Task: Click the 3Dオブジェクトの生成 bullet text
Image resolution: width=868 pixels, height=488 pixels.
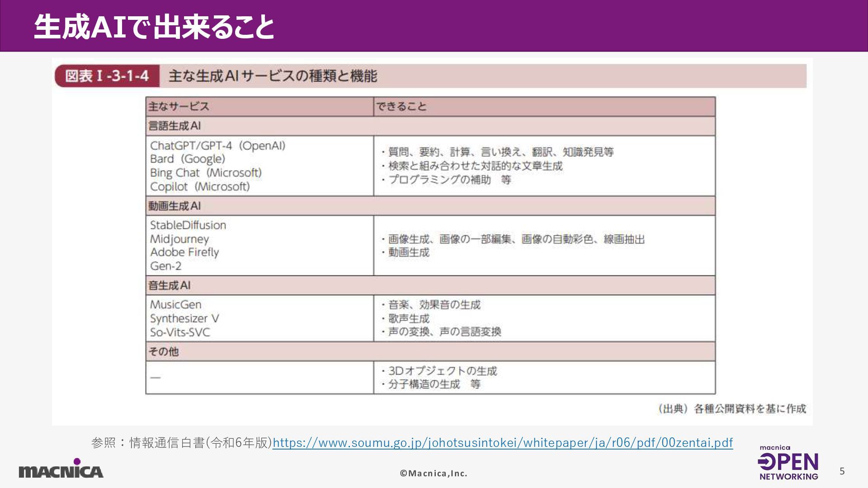Action: (x=442, y=371)
